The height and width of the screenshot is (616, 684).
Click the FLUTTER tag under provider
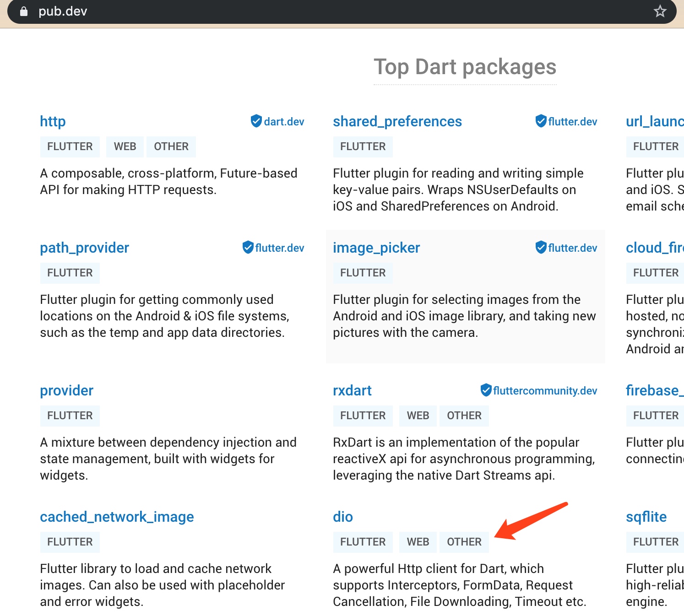pos(70,416)
